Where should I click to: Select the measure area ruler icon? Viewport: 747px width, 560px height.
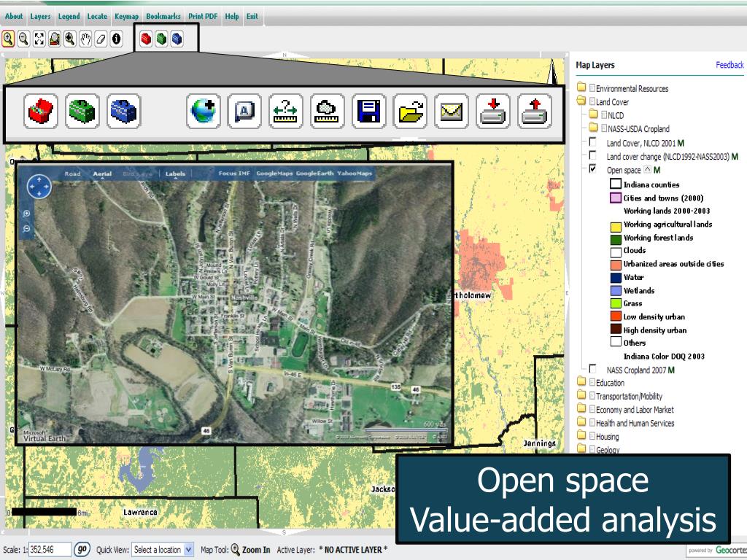328,112
